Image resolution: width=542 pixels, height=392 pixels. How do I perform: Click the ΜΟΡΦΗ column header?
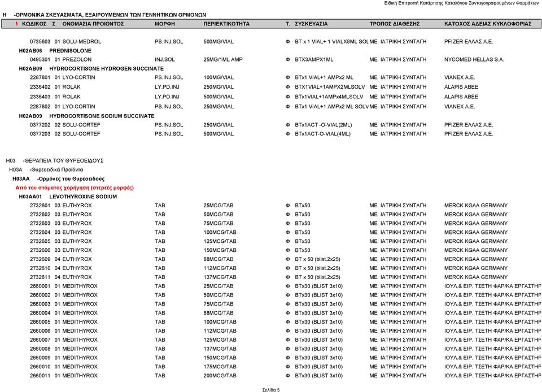coord(164,24)
